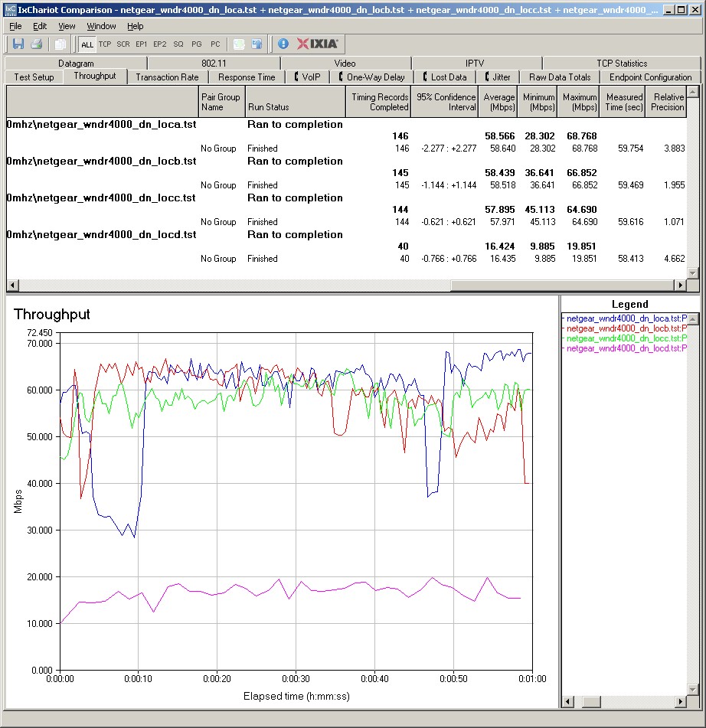Select the EP2 filter button
Viewport: 706px width, 728px height.
click(160, 44)
